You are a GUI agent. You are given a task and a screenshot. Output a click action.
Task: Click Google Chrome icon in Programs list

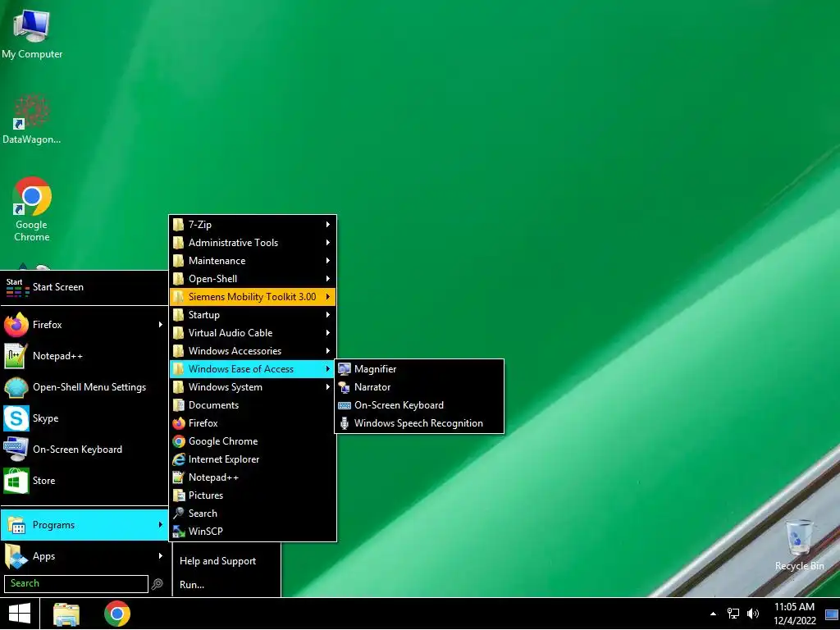179,441
